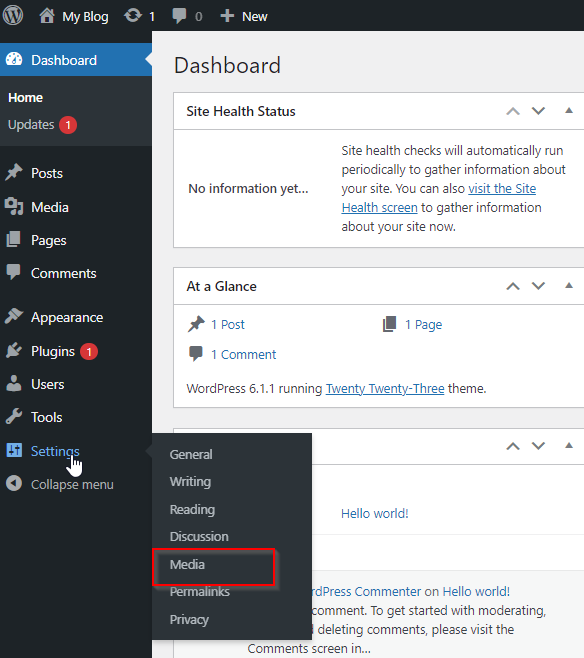
Task: Open the 1 Post link
Action: pos(227,324)
